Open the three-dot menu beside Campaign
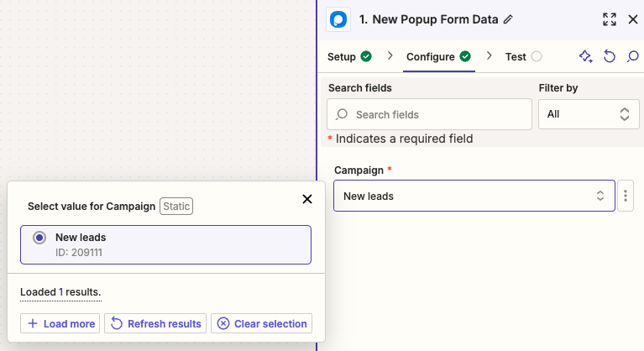 [626, 196]
